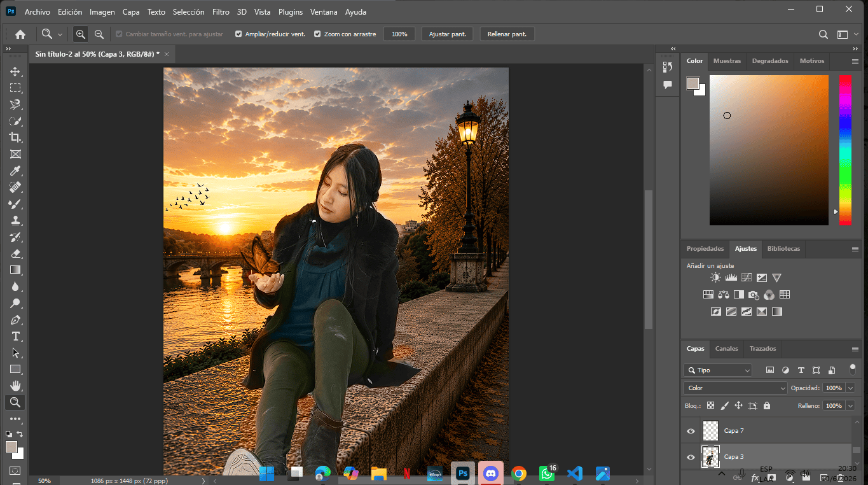Switch to the Canales tab

point(726,349)
